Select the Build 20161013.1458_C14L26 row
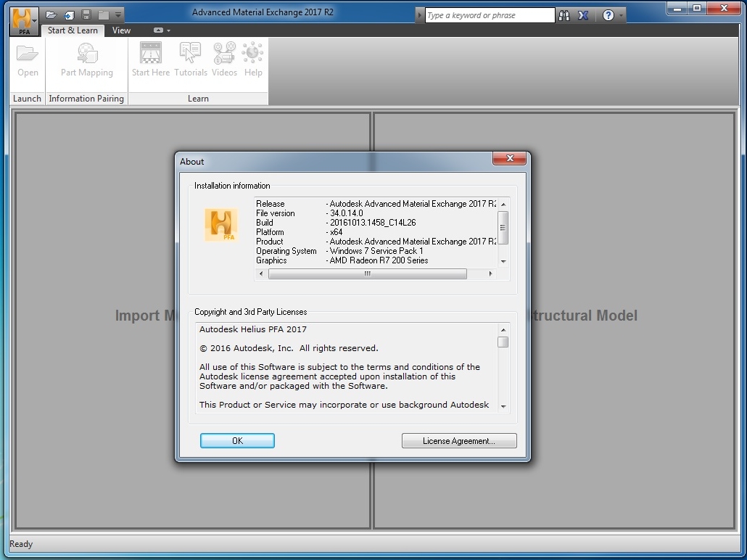This screenshot has width=747, height=560. [376, 223]
